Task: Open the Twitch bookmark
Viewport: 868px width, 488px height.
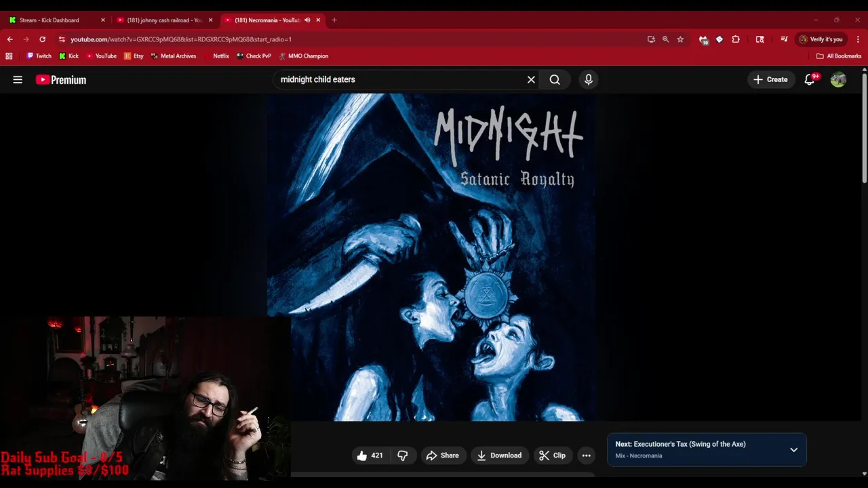Action: point(39,56)
